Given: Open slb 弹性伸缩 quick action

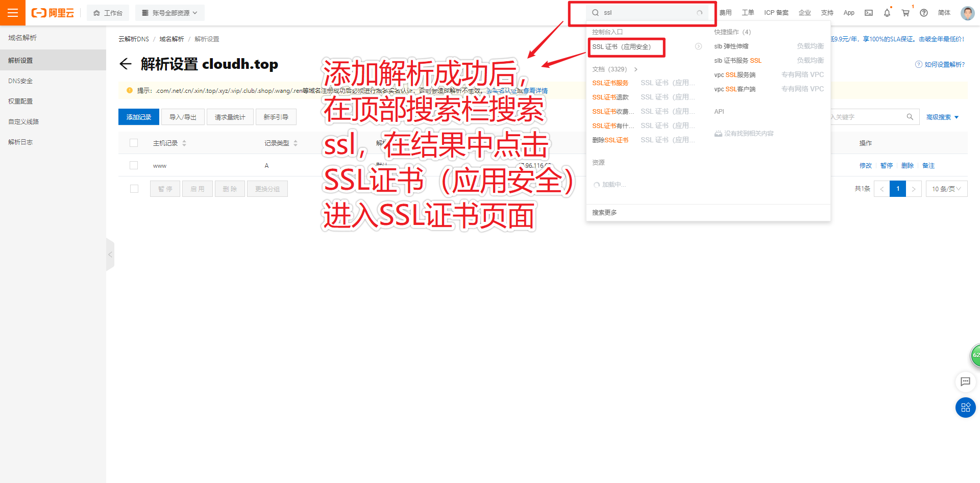Looking at the screenshot, I should coord(731,46).
